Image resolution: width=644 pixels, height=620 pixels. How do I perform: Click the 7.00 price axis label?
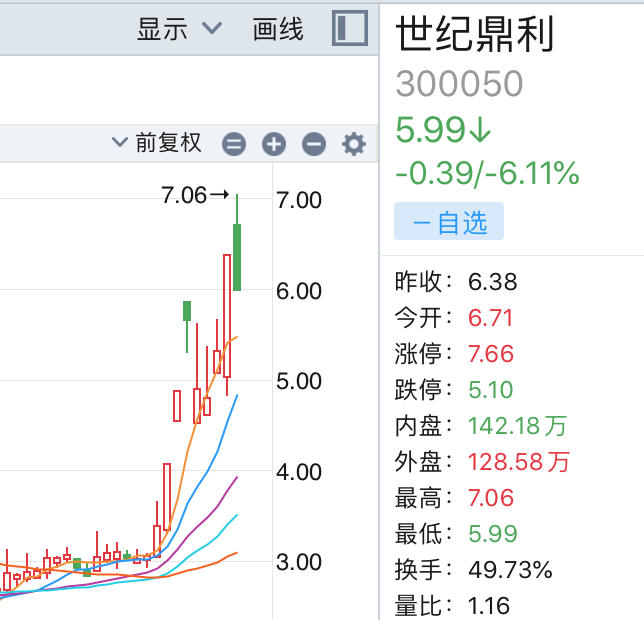click(x=299, y=200)
